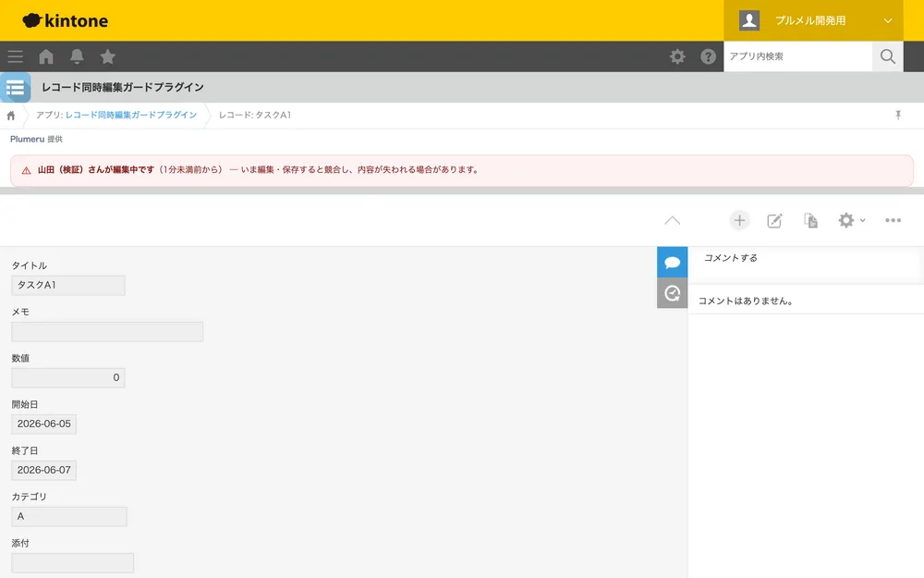Viewport: 924px width, 578px height.
Task: Open settings gear in header bar
Action: click(x=677, y=56)
